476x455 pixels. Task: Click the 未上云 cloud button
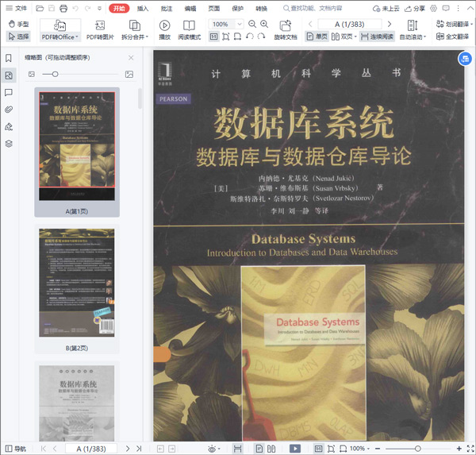tap(386, 9)
